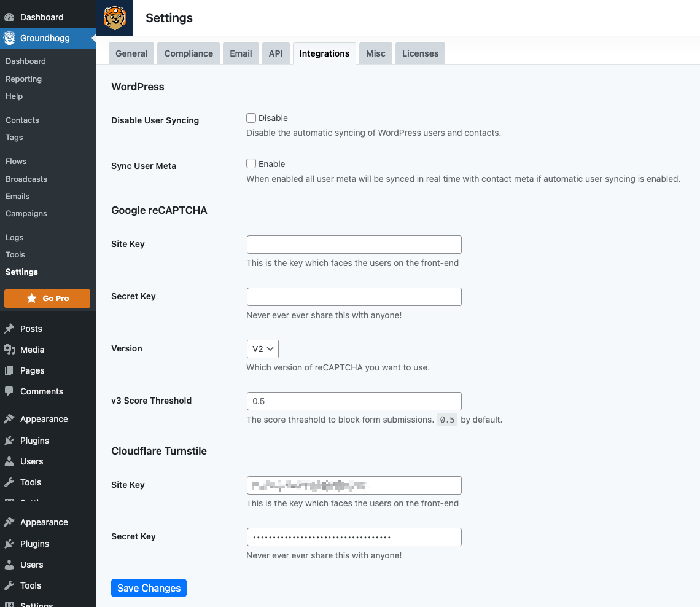Image resolution: width=700 pixels, height=607 pixels.
Task: Click the Groundhogg mascot icon in the sidebar
Action: click(9, 38)
